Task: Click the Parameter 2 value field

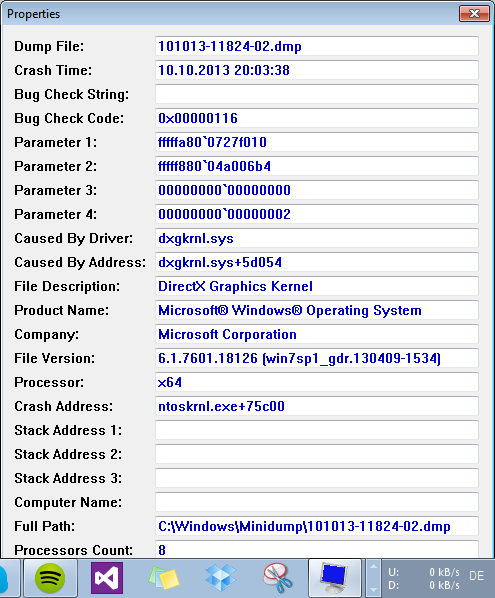Action: (317, 166)
